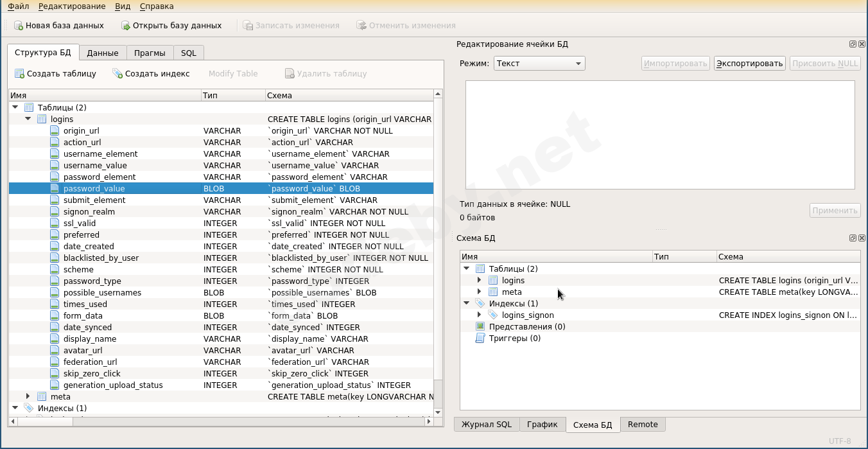The image size is (868, 449).
Task: Click the cell editor text area
Action: coord(659,135)
